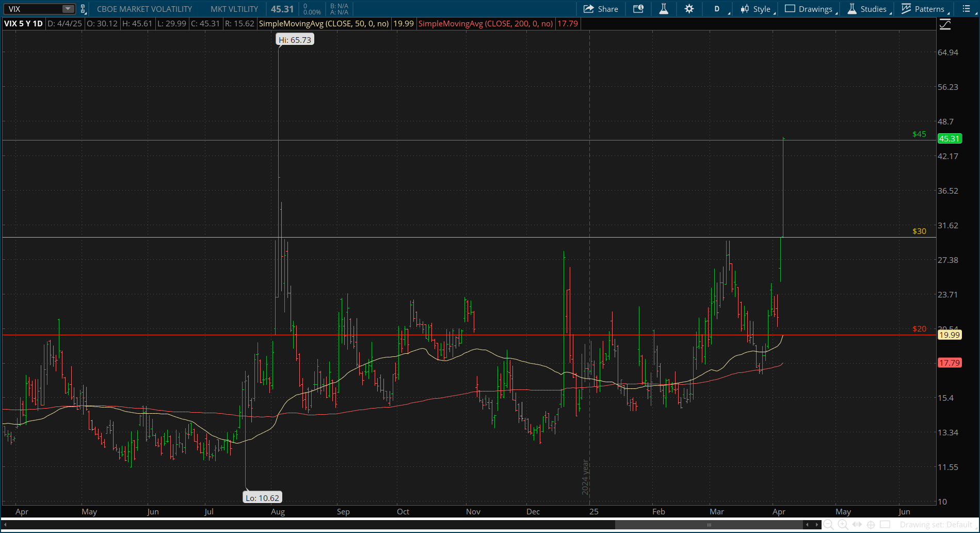Click the R: 15.62 range value

coord(239,24)
